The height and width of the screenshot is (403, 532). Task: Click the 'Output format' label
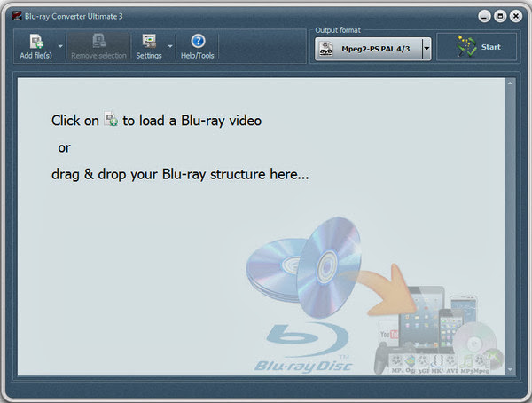[x=338, y=30]
